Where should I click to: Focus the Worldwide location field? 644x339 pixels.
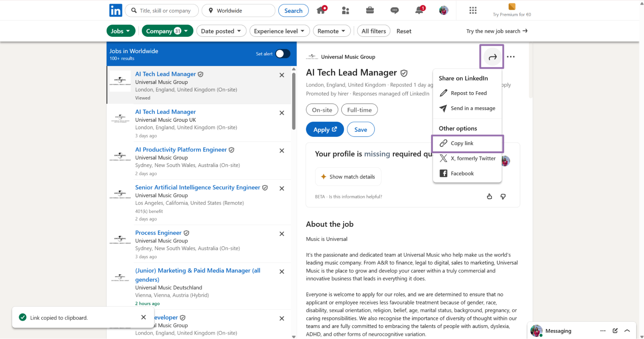(238, 10)
